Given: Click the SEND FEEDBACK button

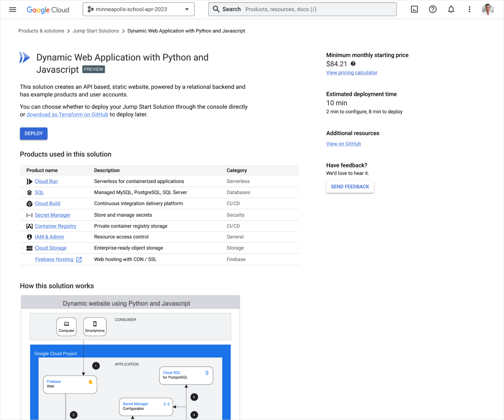Looking at the screenshot, I should 350,187.
